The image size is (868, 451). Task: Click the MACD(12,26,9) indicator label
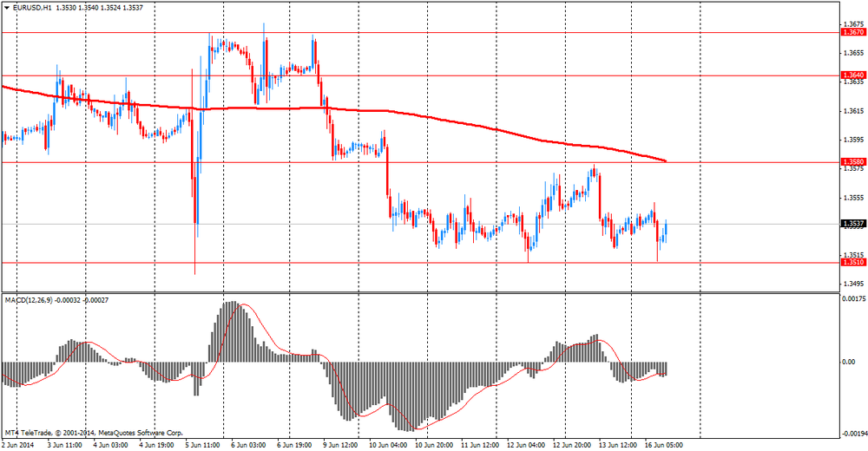28,300
